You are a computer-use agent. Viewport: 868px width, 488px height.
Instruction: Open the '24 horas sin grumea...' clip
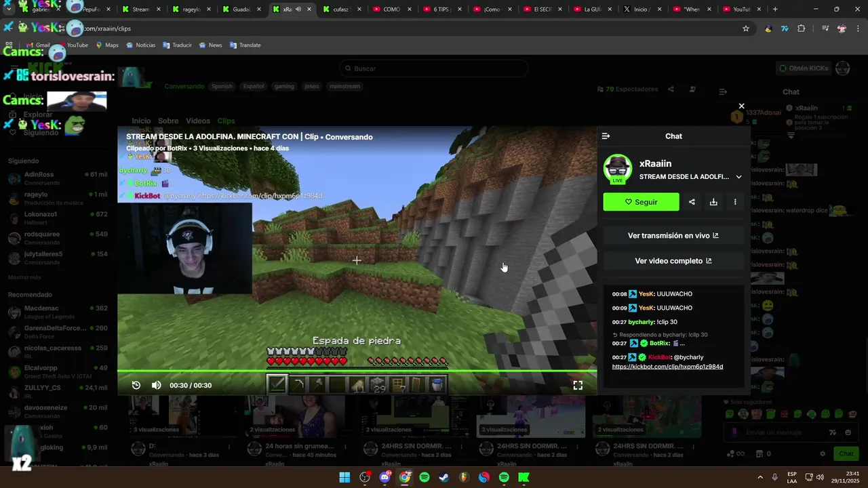coord(299,446)
